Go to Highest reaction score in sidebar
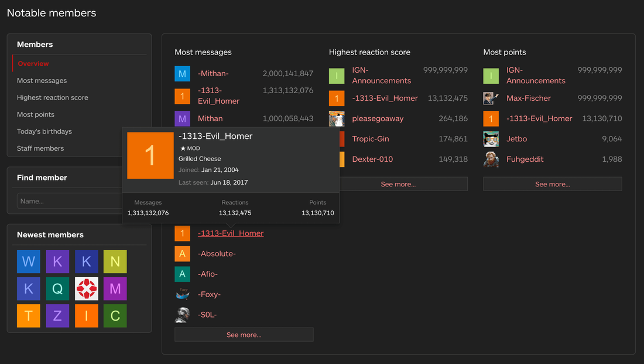This screenshot has width=644, height=364. (53, 98)
